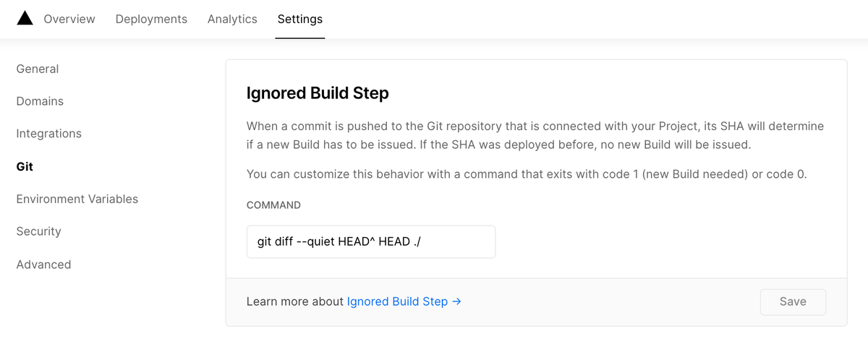
Task: Open General settings in the sidebar
Action: [x=38, y=69]
